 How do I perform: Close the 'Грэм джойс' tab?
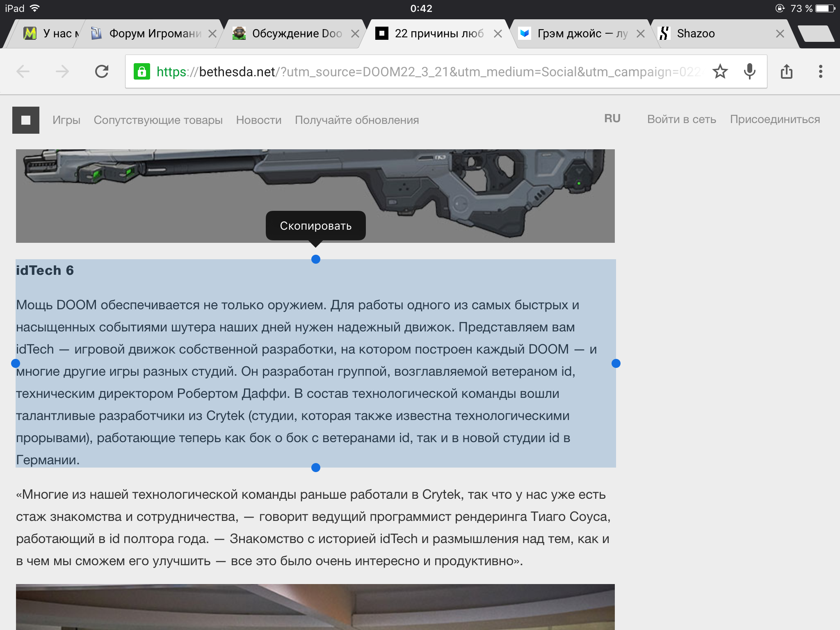coord(641,34)
